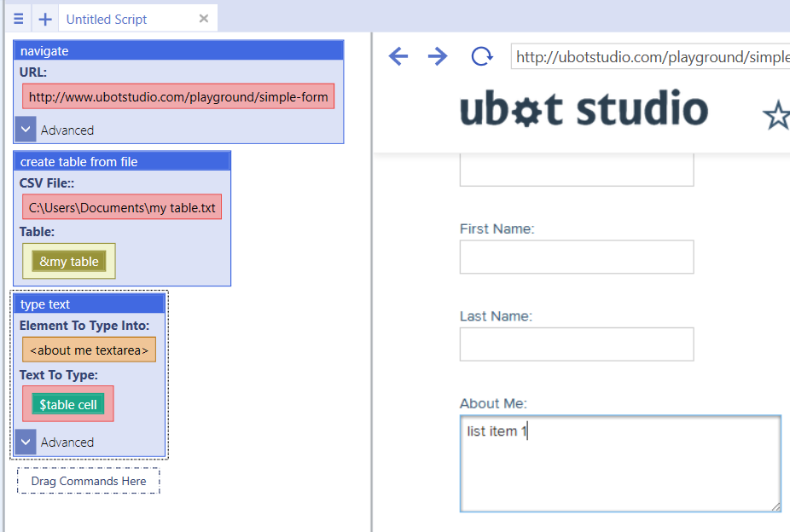Add a new script tab with plus icon
This screenshot has width=790, height=532.
pyautogui.click(x=45, y=19)
